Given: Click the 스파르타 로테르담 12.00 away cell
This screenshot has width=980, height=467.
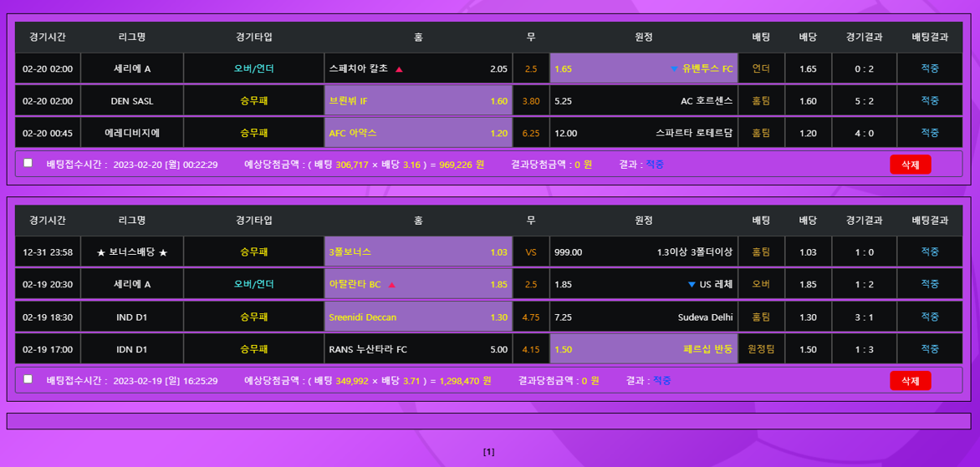Looking at the screenshot, I should click(643, 133).
